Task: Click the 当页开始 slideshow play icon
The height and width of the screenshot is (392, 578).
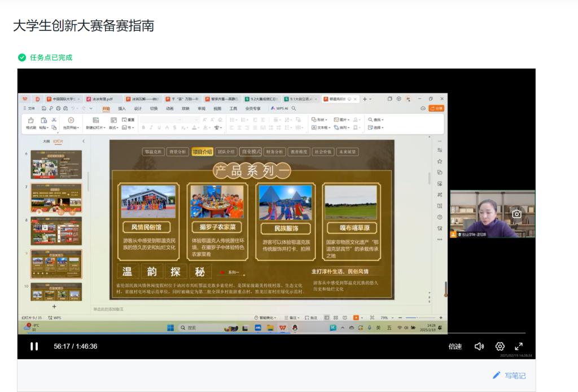Action: point(71,120)
